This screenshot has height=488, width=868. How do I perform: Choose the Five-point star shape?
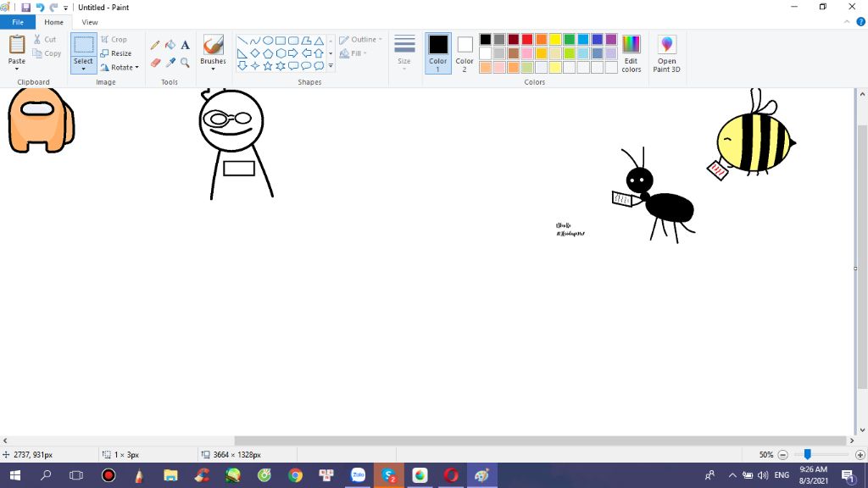point(267,66)
